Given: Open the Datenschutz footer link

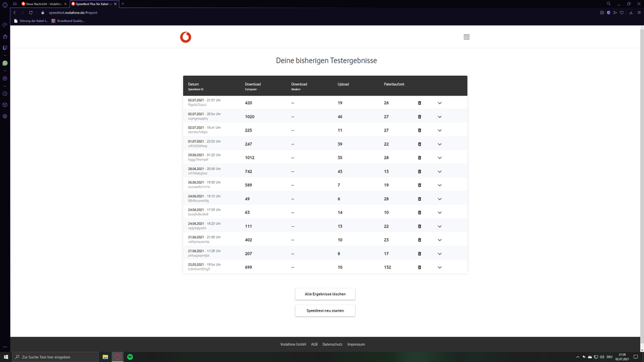Looking at the screenshot, I should [332, 345].
